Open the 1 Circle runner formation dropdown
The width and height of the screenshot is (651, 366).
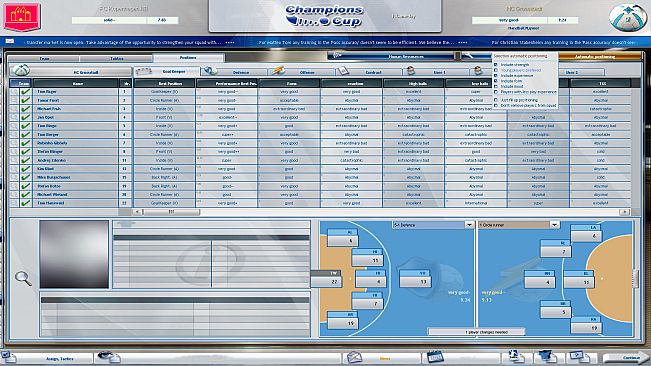point(555,224)
